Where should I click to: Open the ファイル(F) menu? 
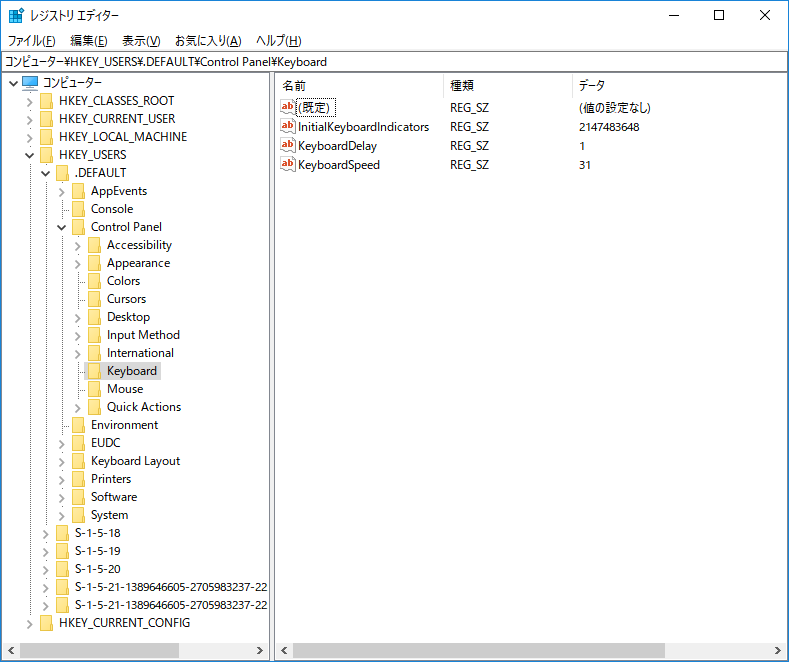(31, 41)
